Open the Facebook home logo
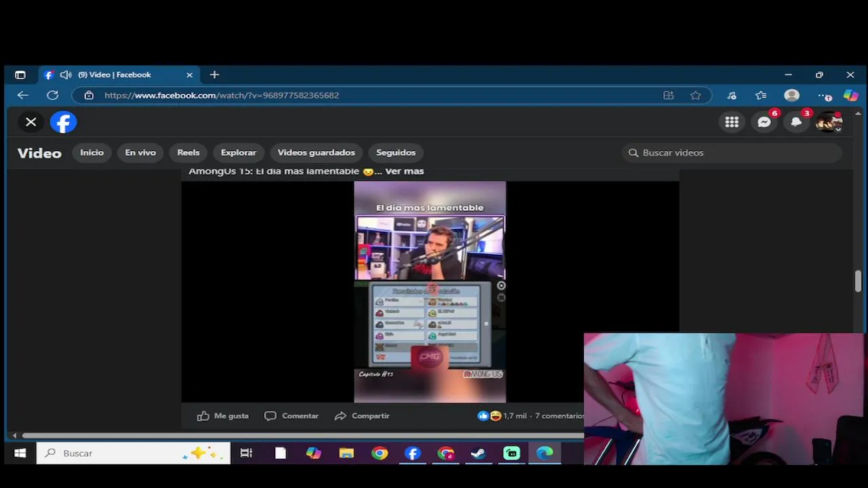Image resolution: width=868 pixels, height=488 pixels. point(64,122)
